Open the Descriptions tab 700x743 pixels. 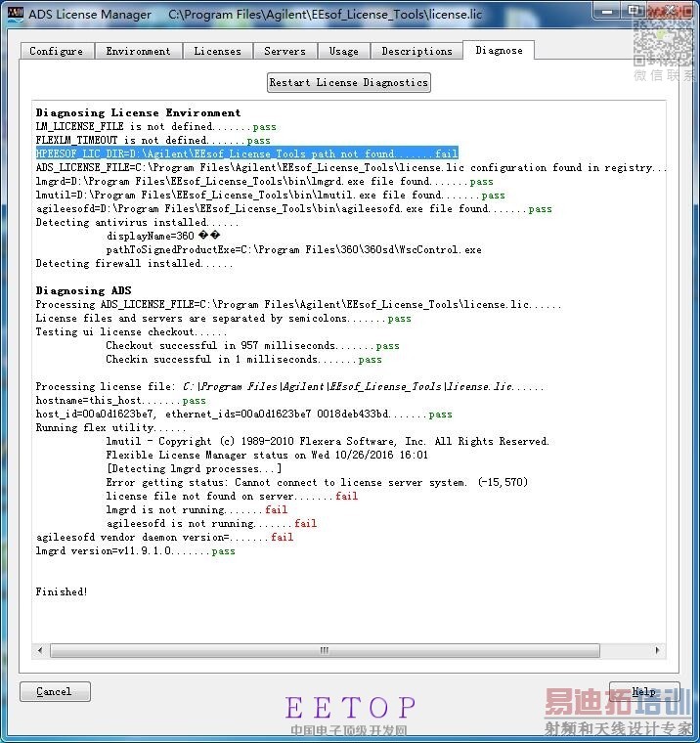pos(416,51)
